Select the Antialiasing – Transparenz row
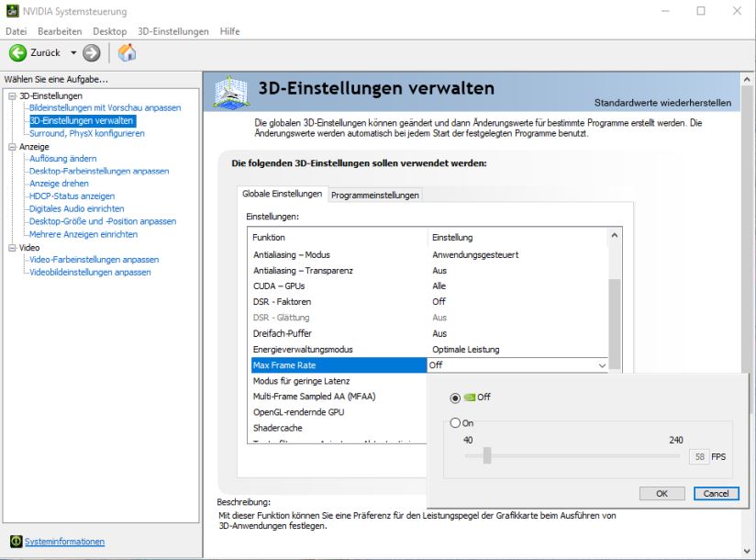This screenshot has height=560, width=756. click(429, 271)
